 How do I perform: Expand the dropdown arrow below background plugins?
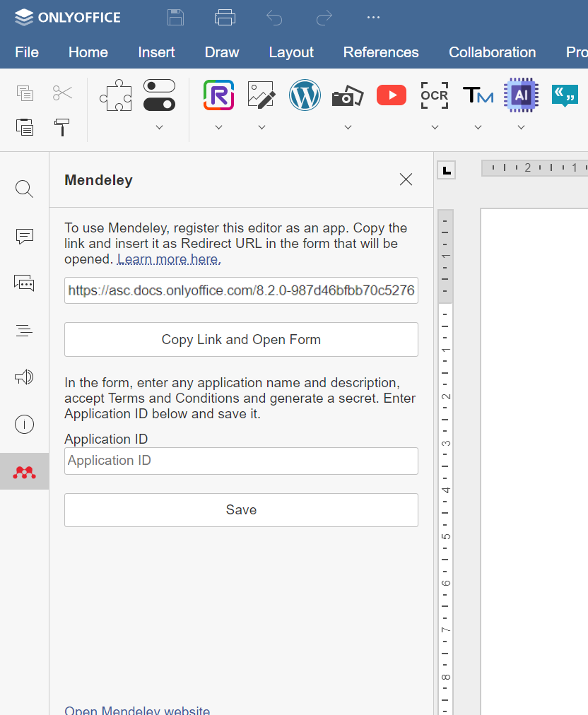point(159,127)
